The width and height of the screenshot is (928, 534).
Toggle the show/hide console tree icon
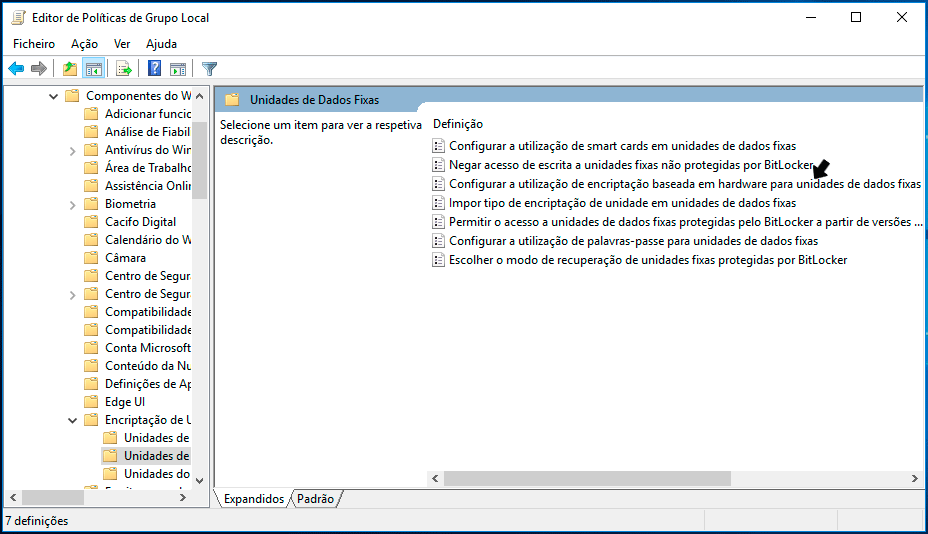94,69
